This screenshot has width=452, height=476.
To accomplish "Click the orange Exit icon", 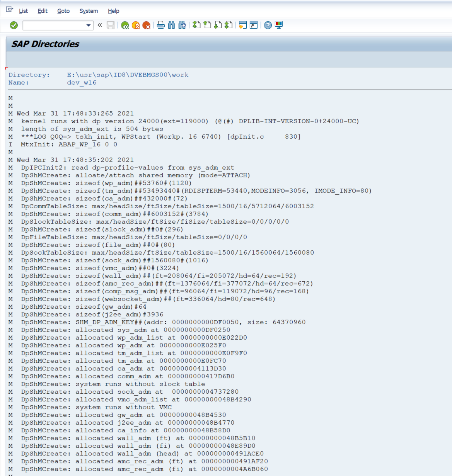I will 136,25.
